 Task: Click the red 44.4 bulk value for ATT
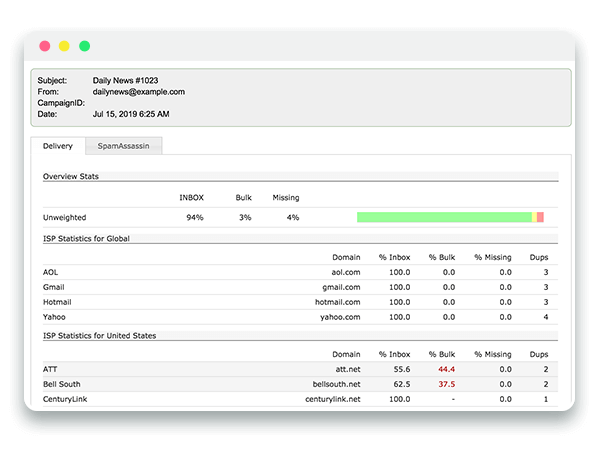click(x=445, y=369)
